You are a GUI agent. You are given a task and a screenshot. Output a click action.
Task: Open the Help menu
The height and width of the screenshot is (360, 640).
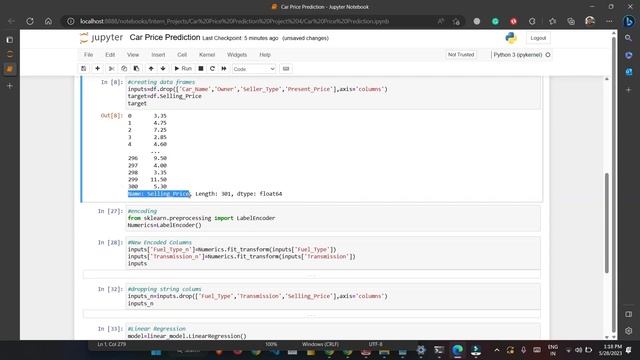coord(265,55)
